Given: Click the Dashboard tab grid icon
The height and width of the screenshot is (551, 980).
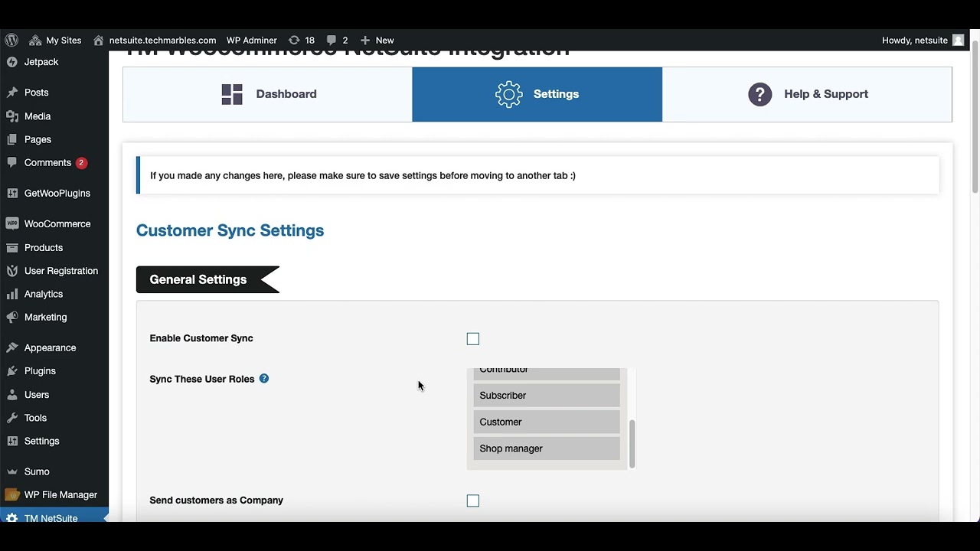Looking at the screenshot, I should coord(232,94).
